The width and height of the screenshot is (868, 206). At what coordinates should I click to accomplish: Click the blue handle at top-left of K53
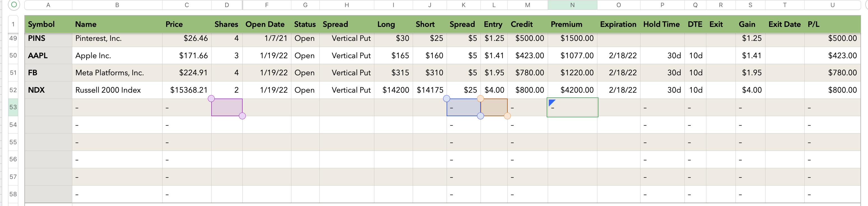point(446,99)
